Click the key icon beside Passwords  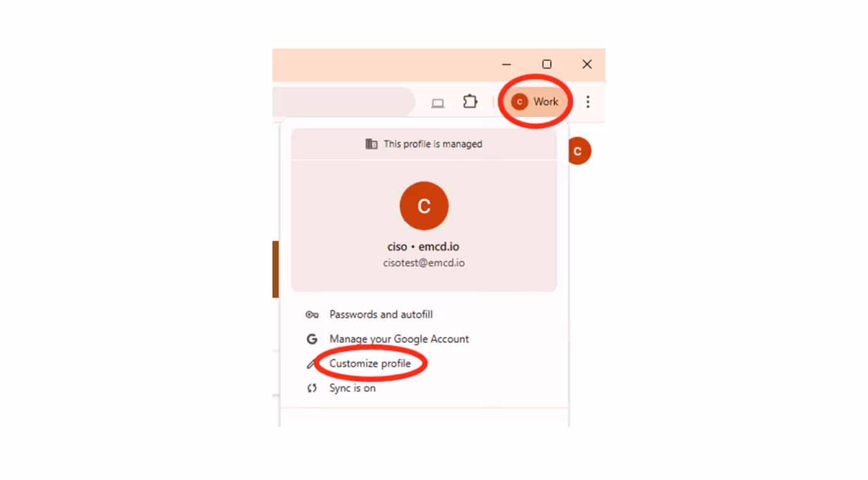point(312,315)
